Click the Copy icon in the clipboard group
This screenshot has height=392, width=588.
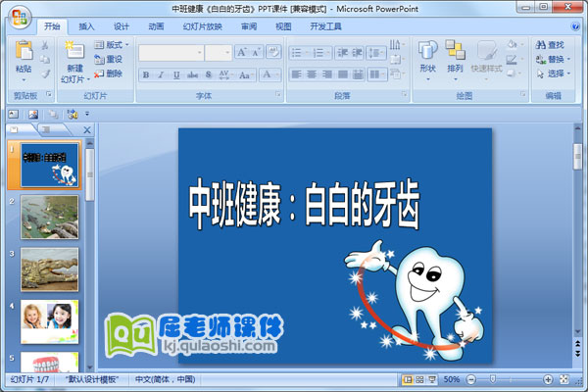click(45, 59)
